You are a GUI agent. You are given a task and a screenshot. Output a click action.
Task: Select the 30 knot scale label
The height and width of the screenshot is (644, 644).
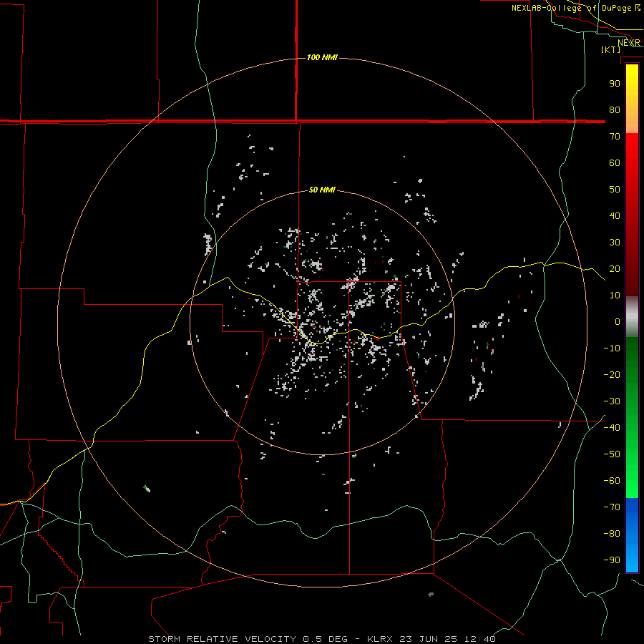point(615,243)
